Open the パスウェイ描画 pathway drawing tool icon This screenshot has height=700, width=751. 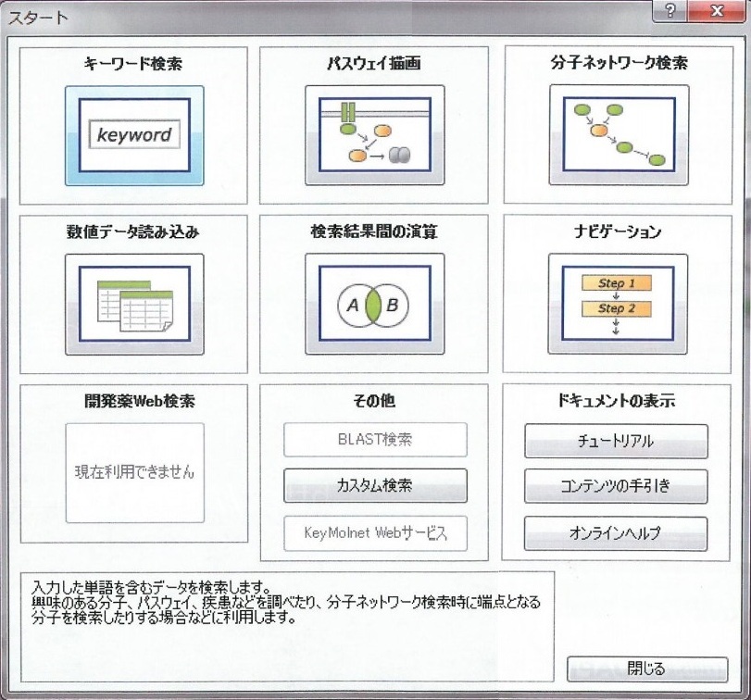pos(374,134)
